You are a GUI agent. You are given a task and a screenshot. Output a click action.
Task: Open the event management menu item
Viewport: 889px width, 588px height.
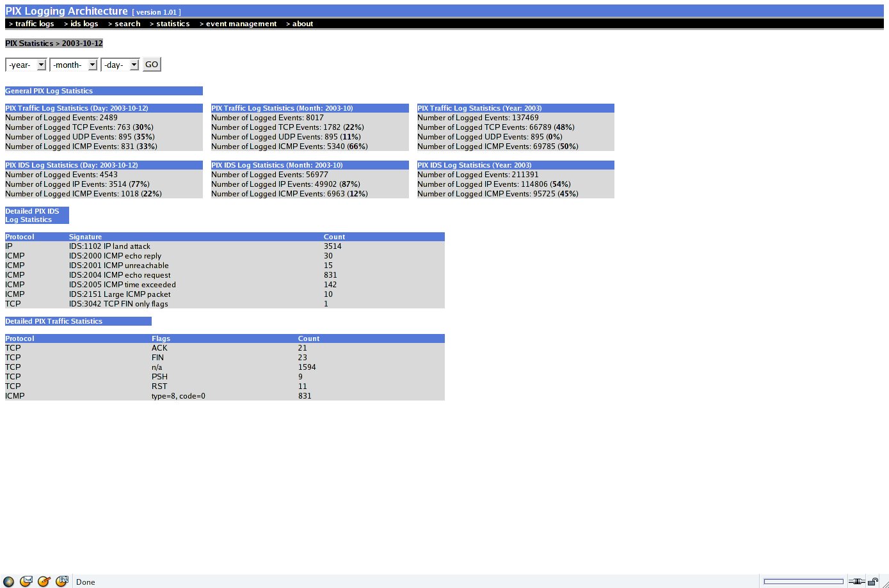(x=238, y=24)
